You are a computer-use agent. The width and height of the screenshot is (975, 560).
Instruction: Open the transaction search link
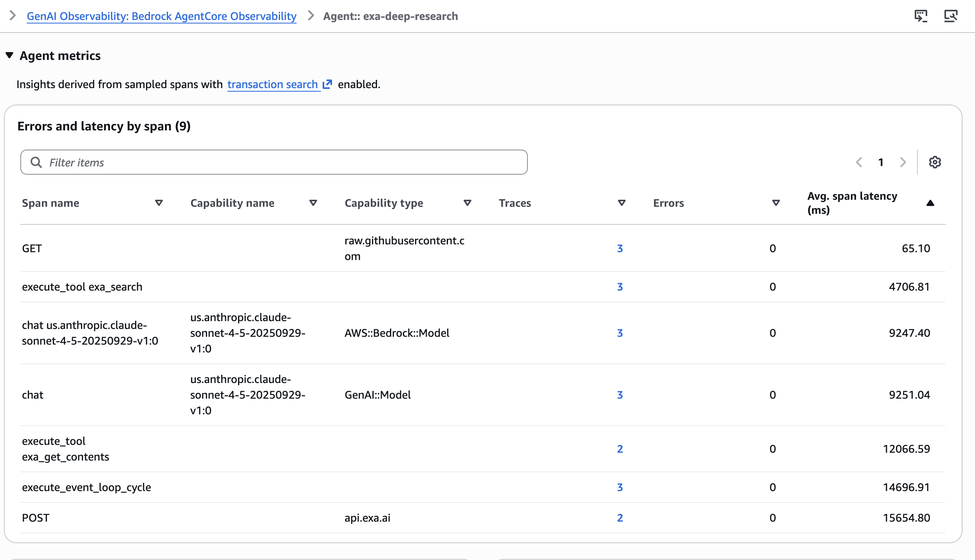pos(273,84)
